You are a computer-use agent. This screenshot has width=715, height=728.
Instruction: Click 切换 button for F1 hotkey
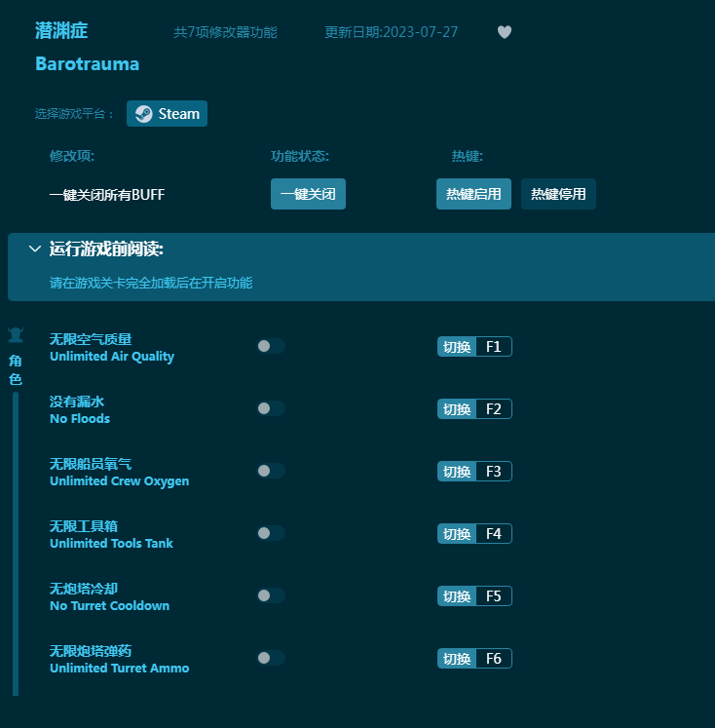457,347
